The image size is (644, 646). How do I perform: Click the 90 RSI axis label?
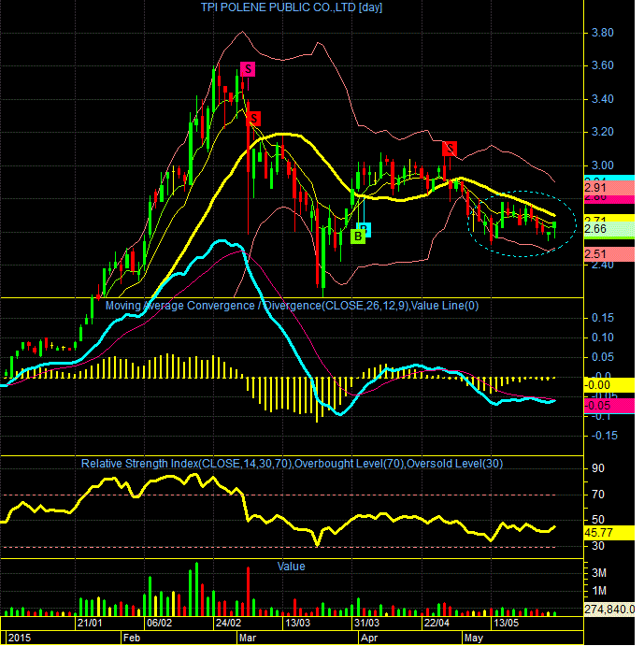click(597, 468)
